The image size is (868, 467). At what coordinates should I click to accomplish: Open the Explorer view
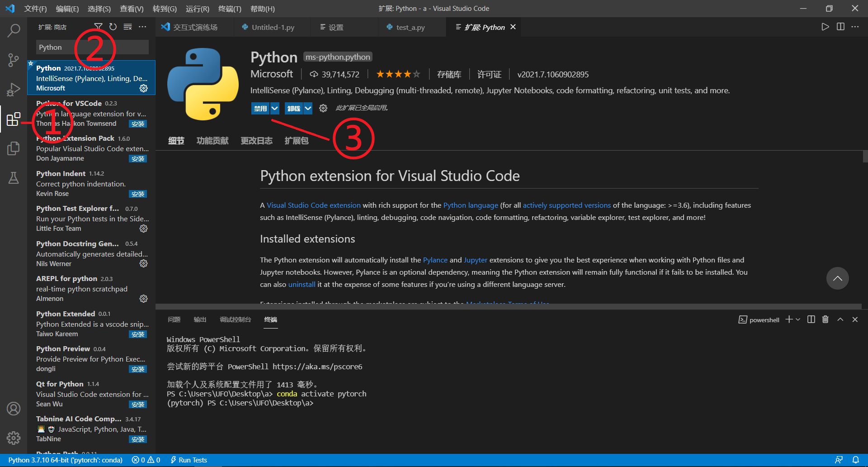(x=14, y=148)
